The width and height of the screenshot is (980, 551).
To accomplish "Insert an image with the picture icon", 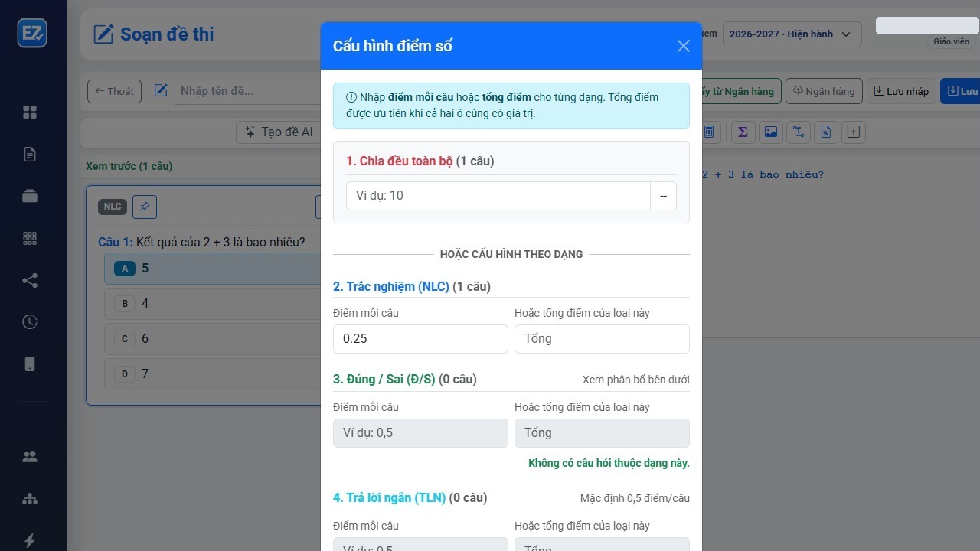I will [770, 132].
